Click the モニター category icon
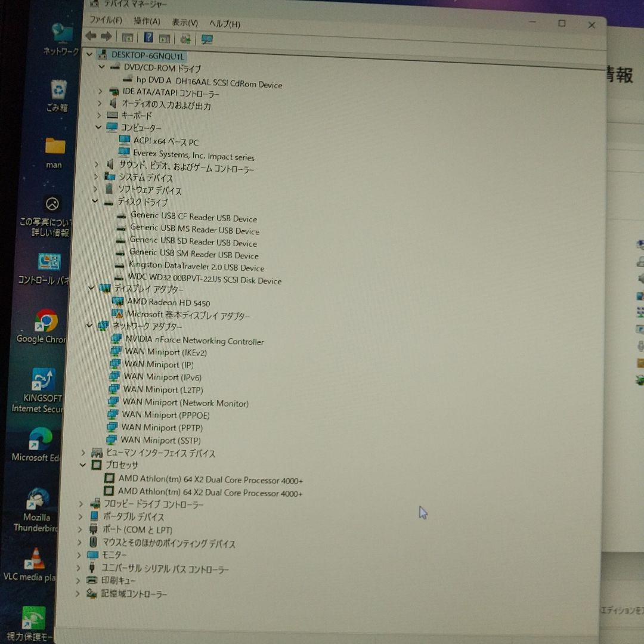644x644 pixels. coord(93,555)
